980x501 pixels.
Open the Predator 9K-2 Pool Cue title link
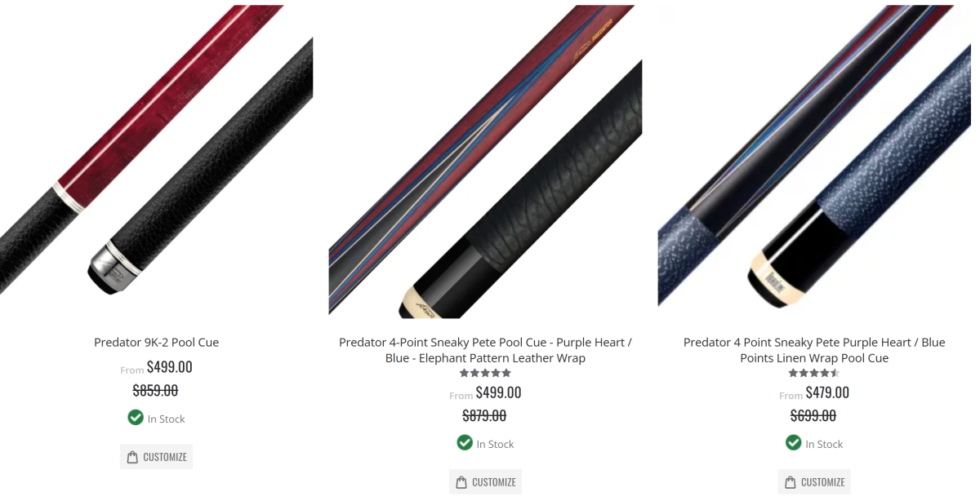(x=156, y=343)
